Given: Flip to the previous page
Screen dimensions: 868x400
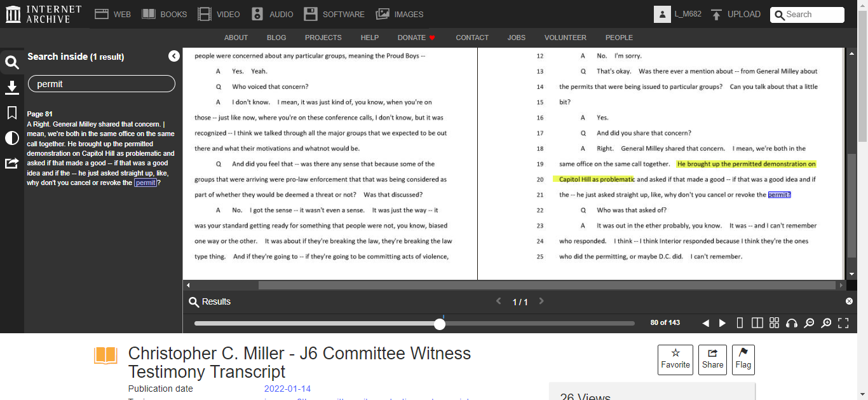Looking at the screenshot, I should (705, 323).
